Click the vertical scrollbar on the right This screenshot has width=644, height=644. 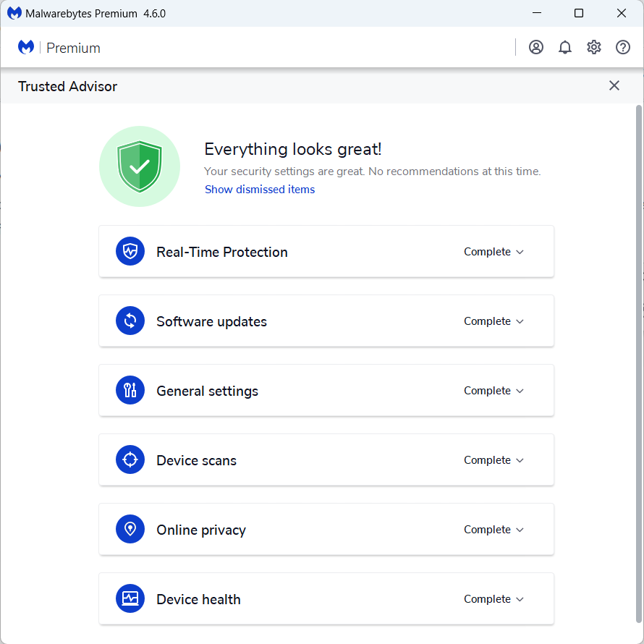pos(638,363)
